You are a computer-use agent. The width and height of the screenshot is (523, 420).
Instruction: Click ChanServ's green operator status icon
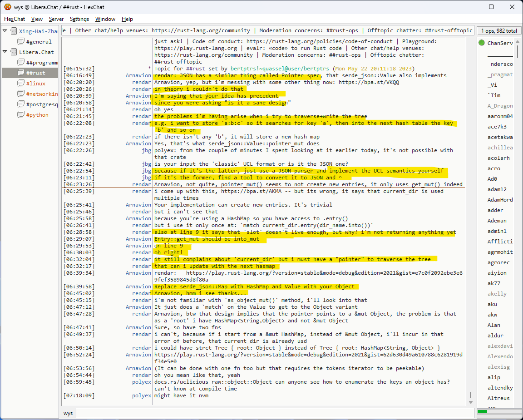coord(482,43)
